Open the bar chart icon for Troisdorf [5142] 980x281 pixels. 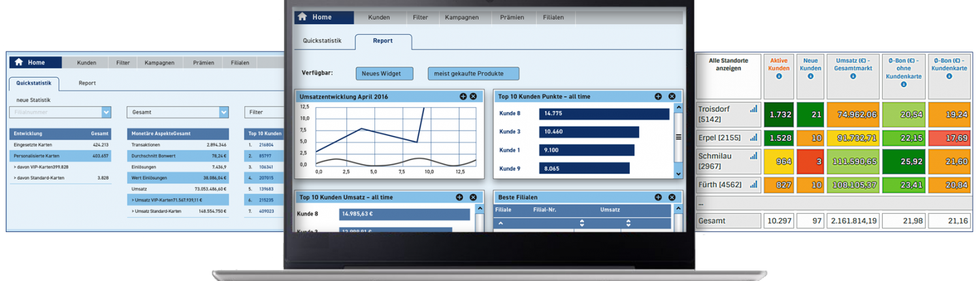(754, 109)
